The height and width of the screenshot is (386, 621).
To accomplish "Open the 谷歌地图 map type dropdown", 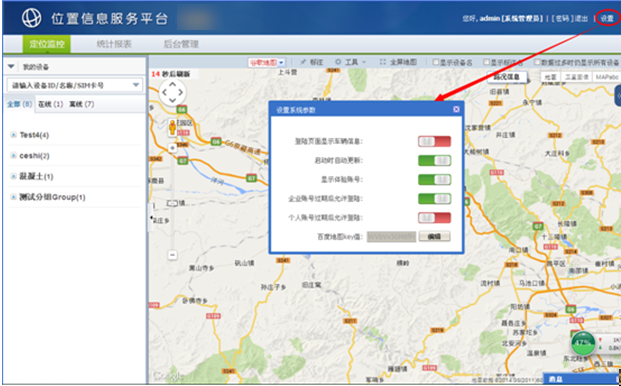I will 267,63.
